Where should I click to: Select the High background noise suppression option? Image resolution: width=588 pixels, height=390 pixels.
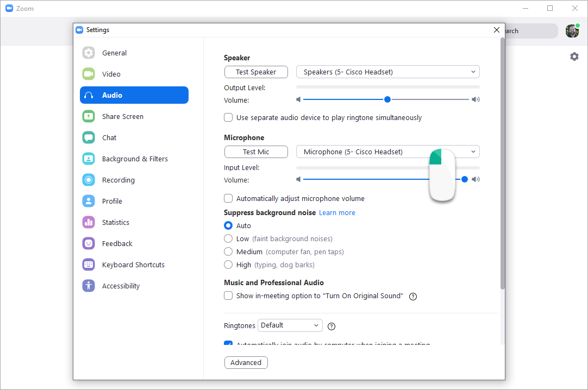228,265
